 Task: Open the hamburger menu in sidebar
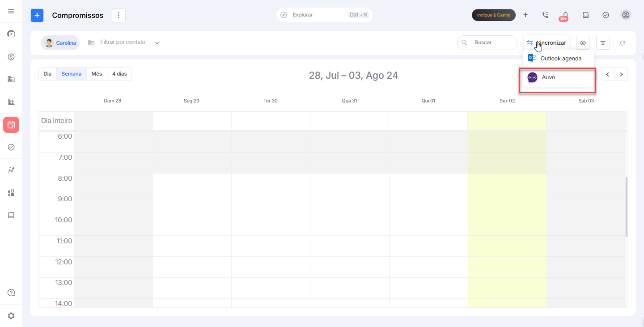click(11, 11)
